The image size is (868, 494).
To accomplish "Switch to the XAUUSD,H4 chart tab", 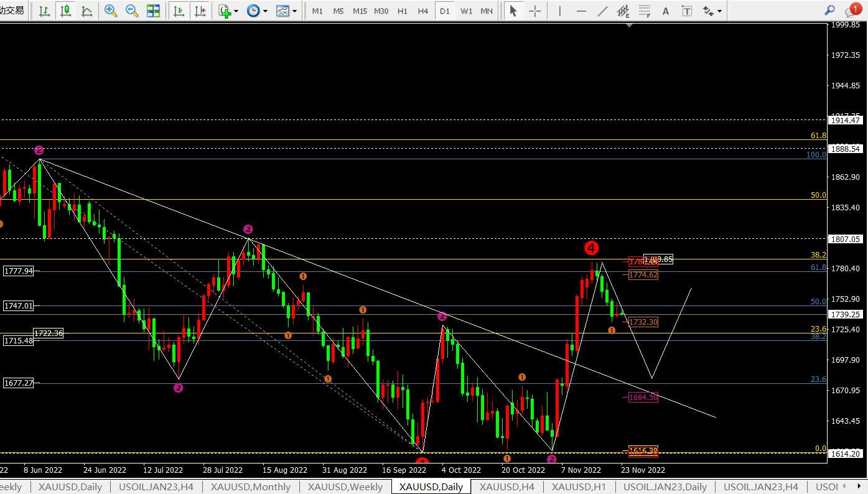I will pos(507,487).
